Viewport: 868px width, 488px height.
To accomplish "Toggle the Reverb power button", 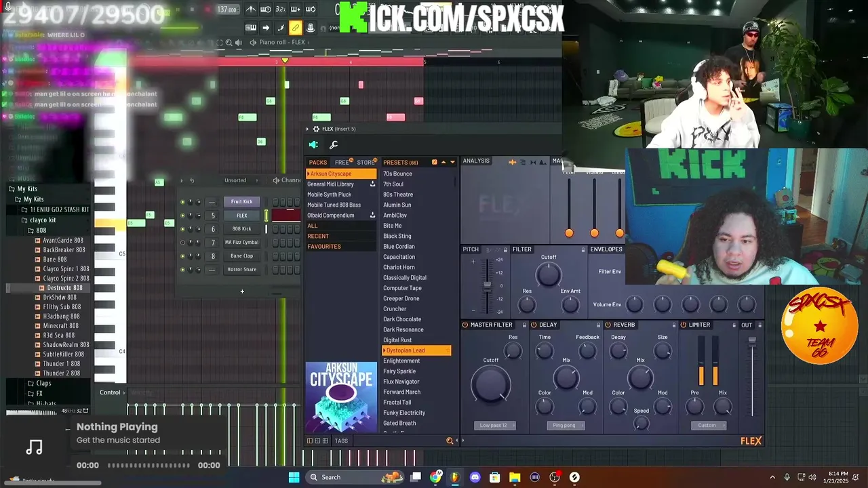I will (x=608, y=325).
